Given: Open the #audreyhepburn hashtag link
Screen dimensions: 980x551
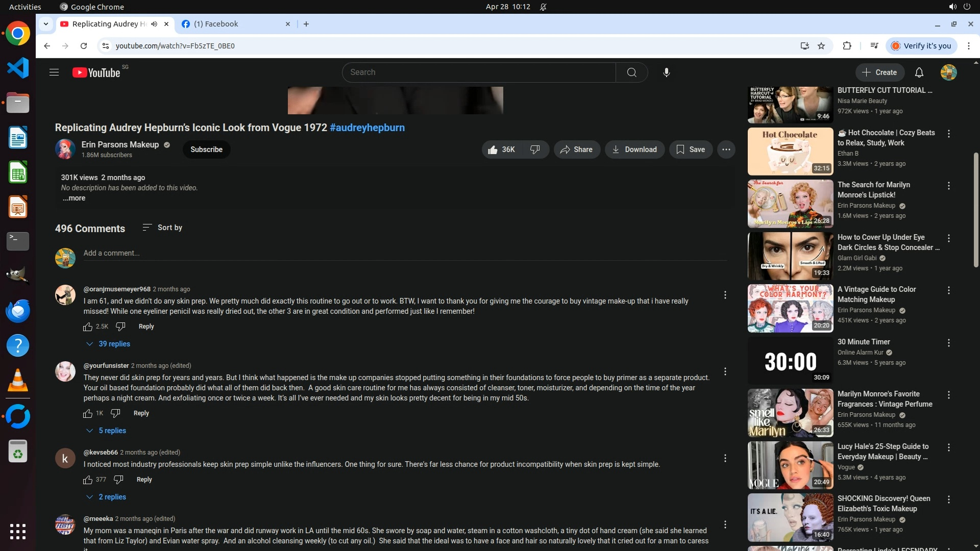Looking at the screenshot, I should click(367, 128).
